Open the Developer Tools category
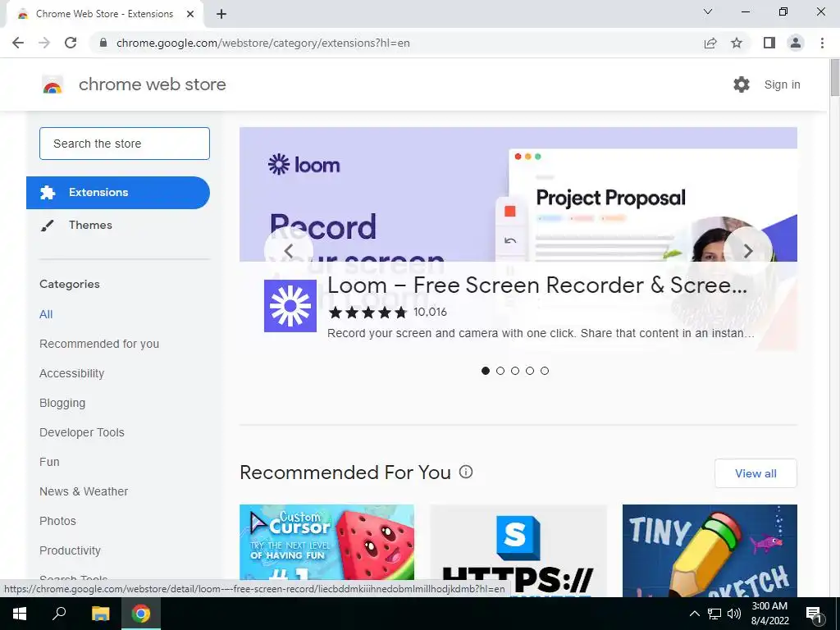Viewport: 840px width, 630px height. [82, 432]
